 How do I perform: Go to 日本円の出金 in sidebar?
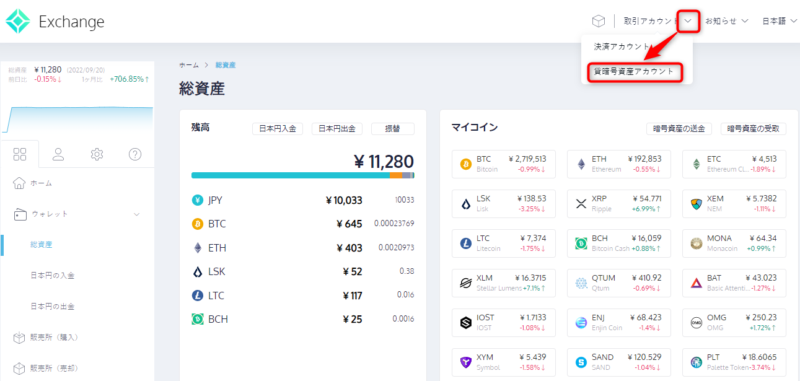(x=53, y=307)
